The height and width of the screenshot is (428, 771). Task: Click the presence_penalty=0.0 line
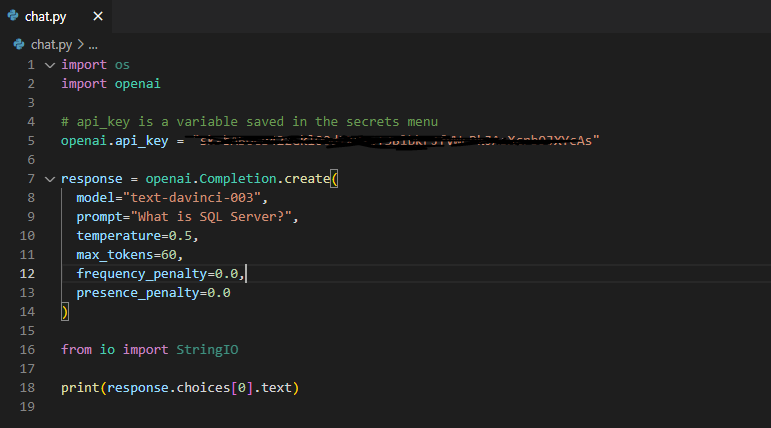point(153,293)
